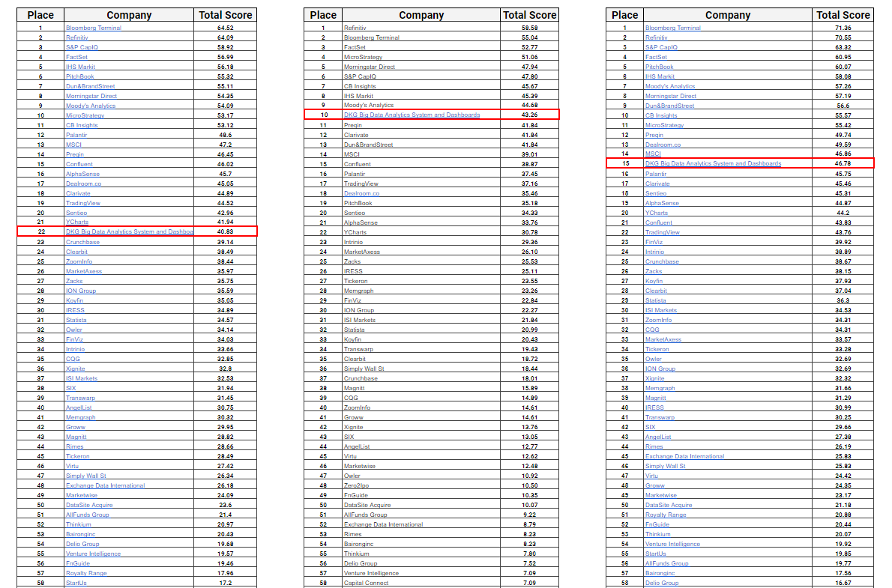Click DataSite Acquire link scored 23.6
892x588 pixels.
(x=89, y=505)
